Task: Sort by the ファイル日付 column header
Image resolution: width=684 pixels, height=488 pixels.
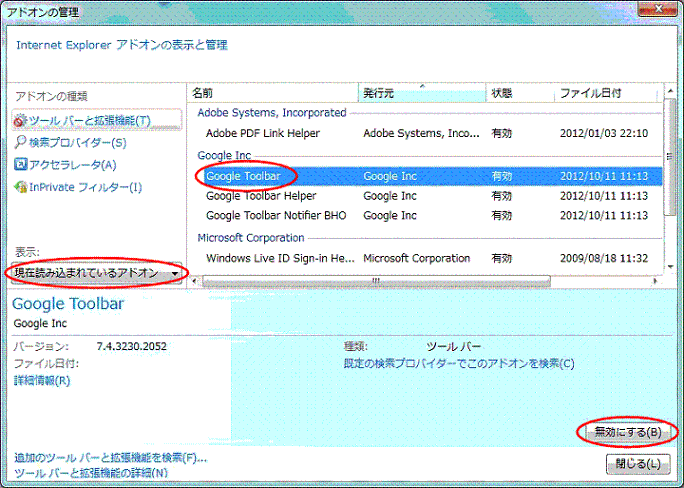Action: tap(605, 93)
